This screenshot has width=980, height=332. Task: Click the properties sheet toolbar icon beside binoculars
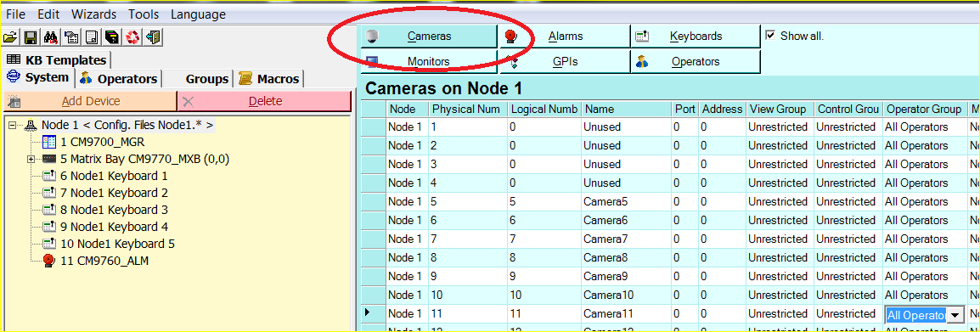click(71, 37)
